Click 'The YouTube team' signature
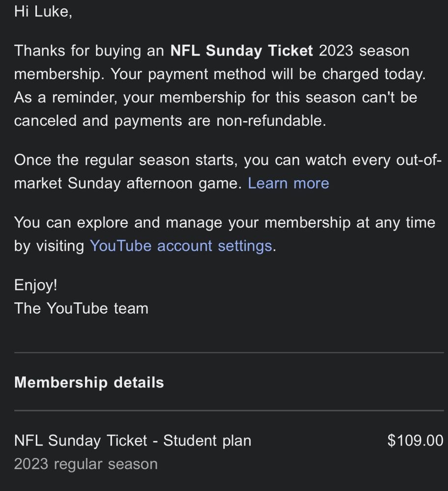The image size is (448, 491). (x=81, y=308)
